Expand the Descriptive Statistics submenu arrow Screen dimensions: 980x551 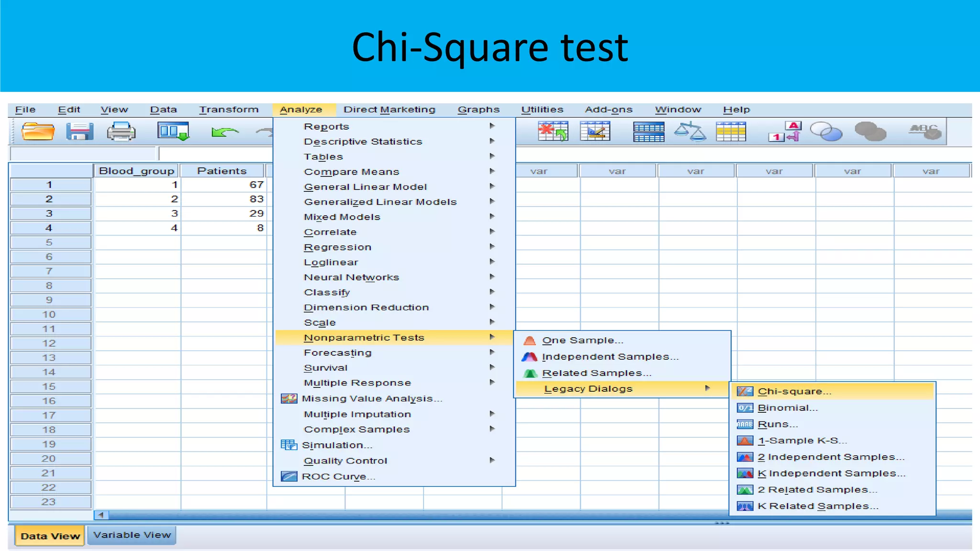point(492,141)
